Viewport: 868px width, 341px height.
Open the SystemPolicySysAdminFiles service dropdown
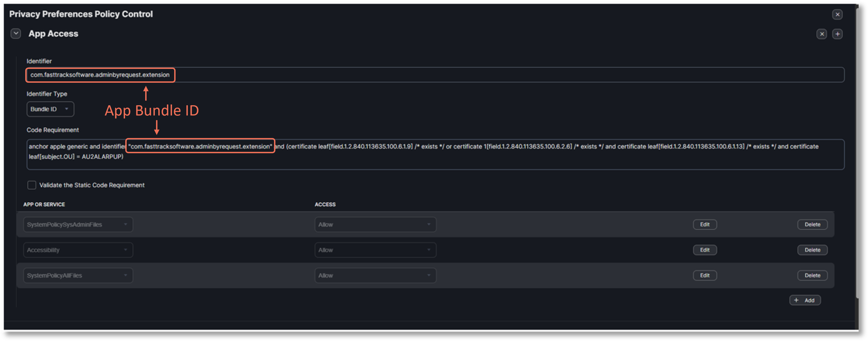coord(78,224)
